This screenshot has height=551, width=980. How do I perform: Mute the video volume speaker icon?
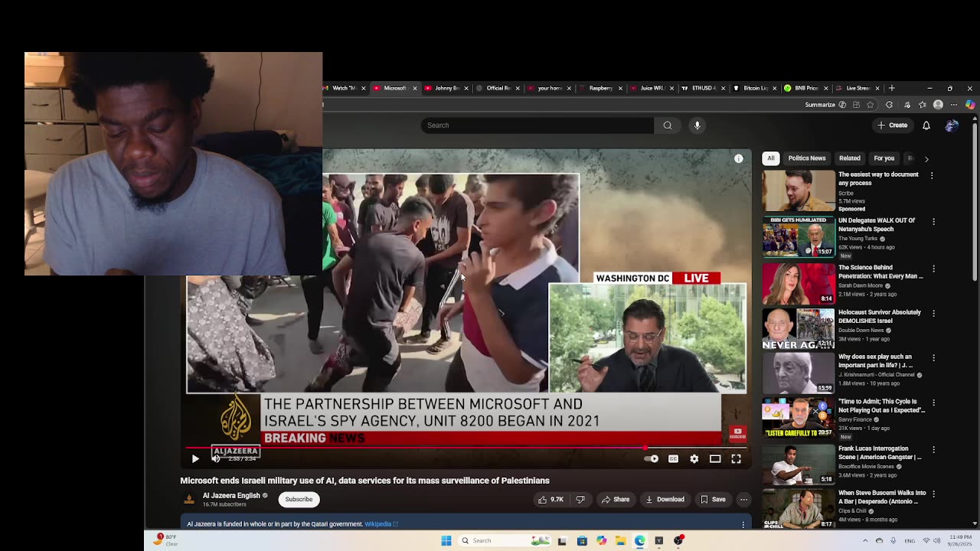coord(216,458)
